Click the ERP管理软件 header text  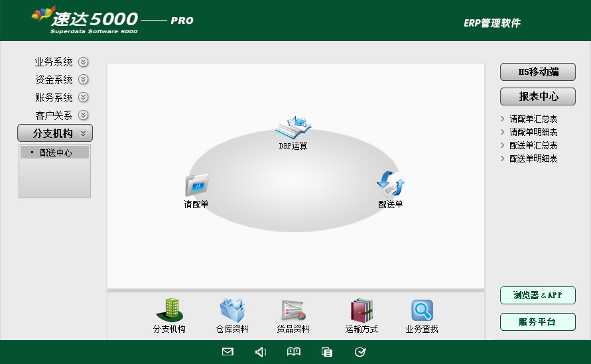[492, 23]
